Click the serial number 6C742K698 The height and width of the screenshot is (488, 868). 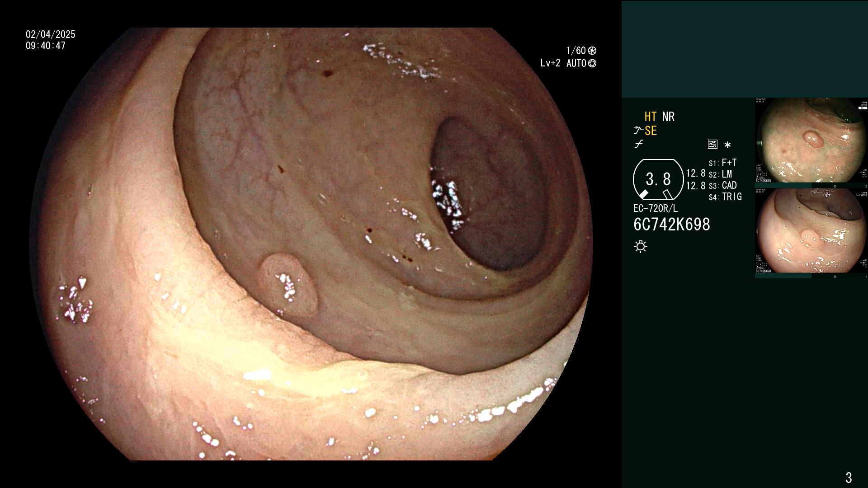[672, 224]
